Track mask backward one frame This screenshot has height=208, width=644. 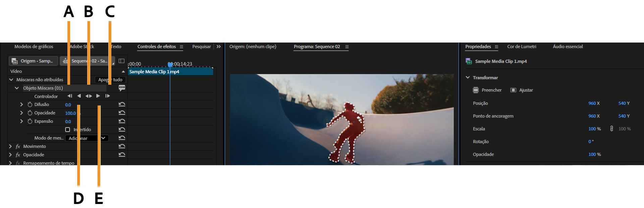pyautogui.click(x=70, y=96)
